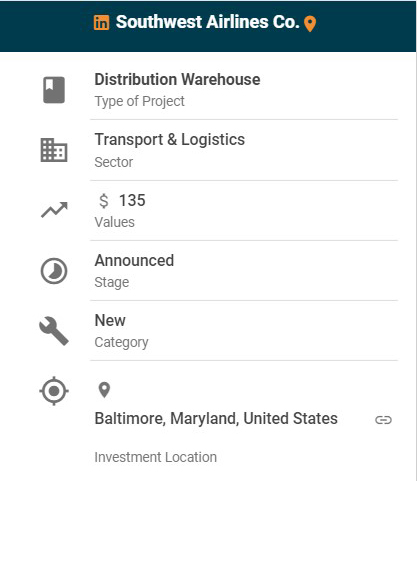Open the Southwest Airlines Co. title
This screenshot has height=562, width=417.
pyautogui.click(x=208, y=22)
